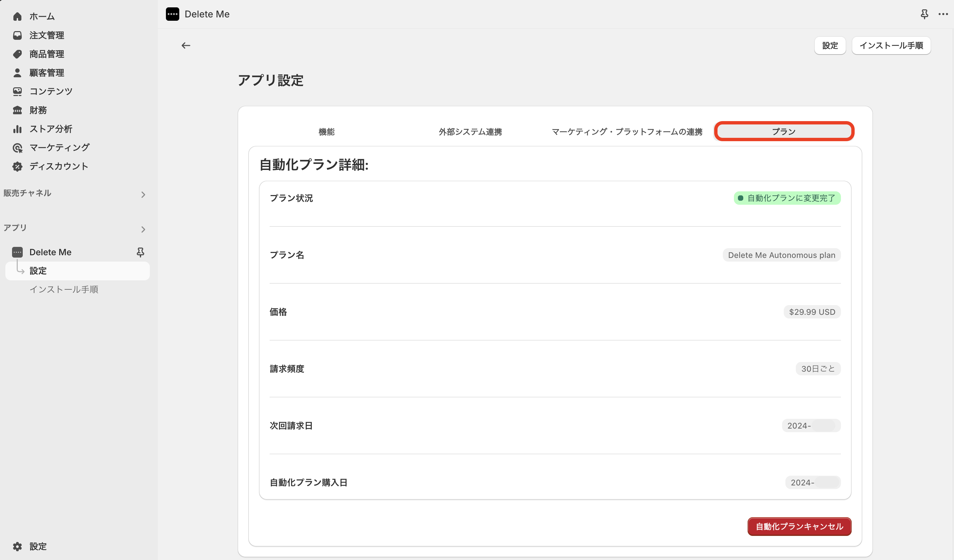Select 設定 under Delete Me in sidebar
Viewport: 954px width, 560px height.
(78, 271)
